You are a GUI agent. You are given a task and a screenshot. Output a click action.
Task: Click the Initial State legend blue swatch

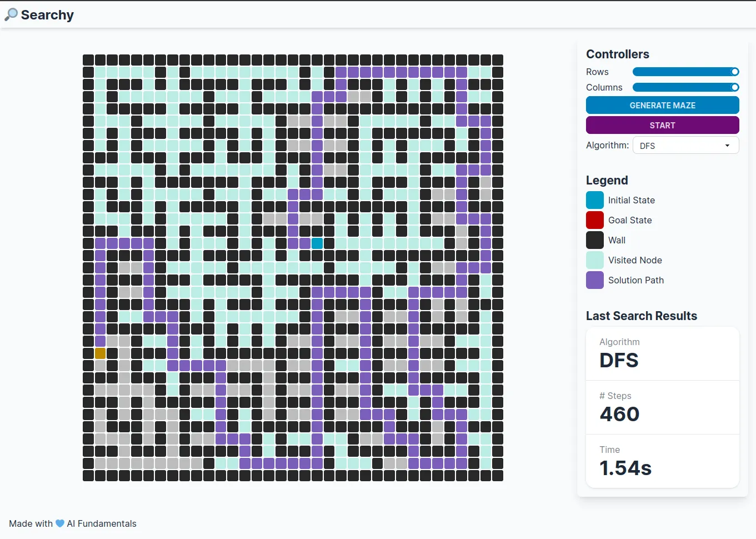[x=594, y=200]
